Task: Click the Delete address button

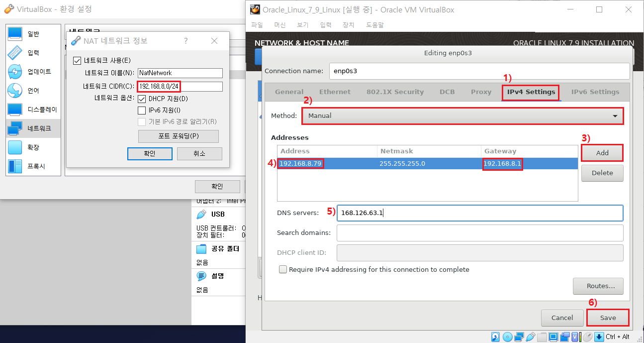Action: tap(602, 173)
